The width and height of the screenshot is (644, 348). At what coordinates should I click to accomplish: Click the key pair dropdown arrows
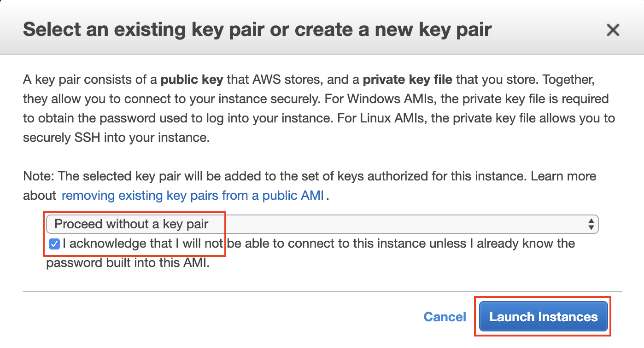(x=591, y=225)
